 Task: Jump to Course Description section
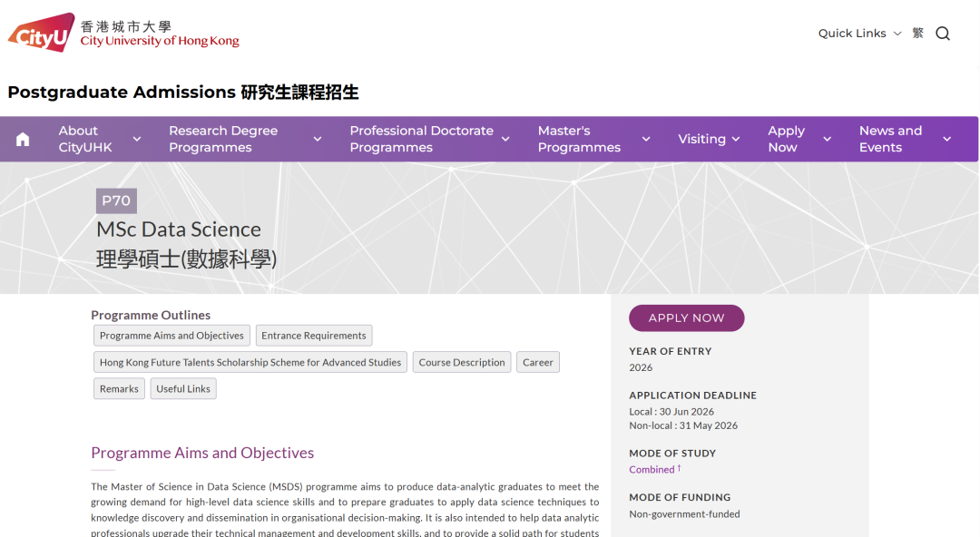click(462, 362)
